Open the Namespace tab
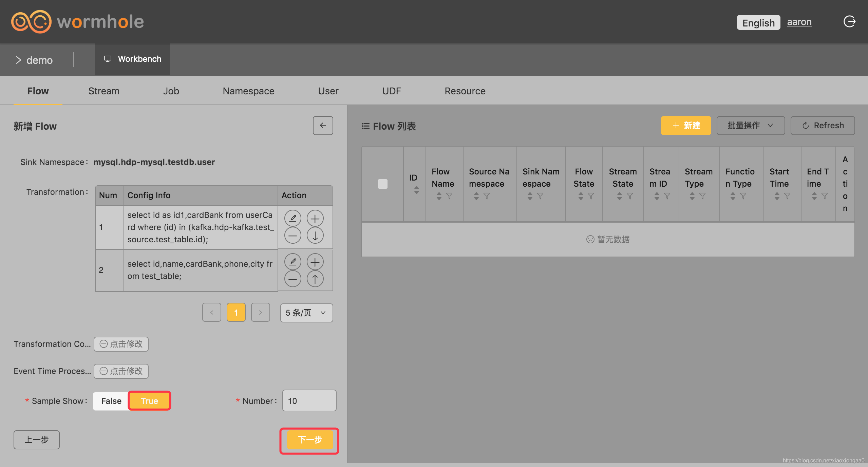The width and height of the screenshot is (868, 467). pyautogui.click(x=248, y=91)
